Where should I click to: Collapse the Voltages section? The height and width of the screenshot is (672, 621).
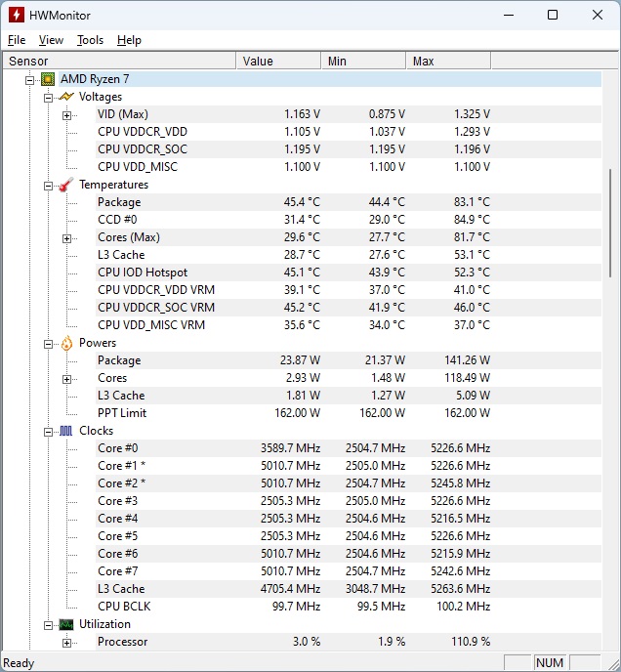click(49, 98)
